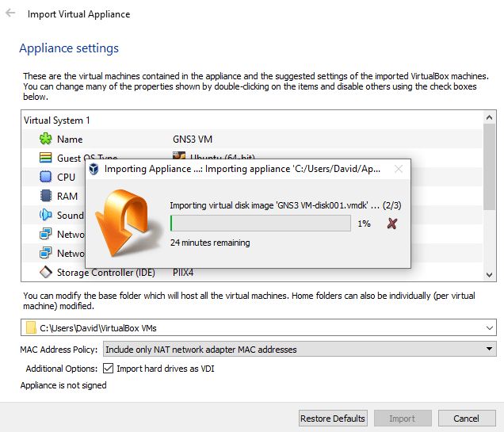Close the Importing Appliance progress dialog
504x432 pixels.
tap(399, 169)
